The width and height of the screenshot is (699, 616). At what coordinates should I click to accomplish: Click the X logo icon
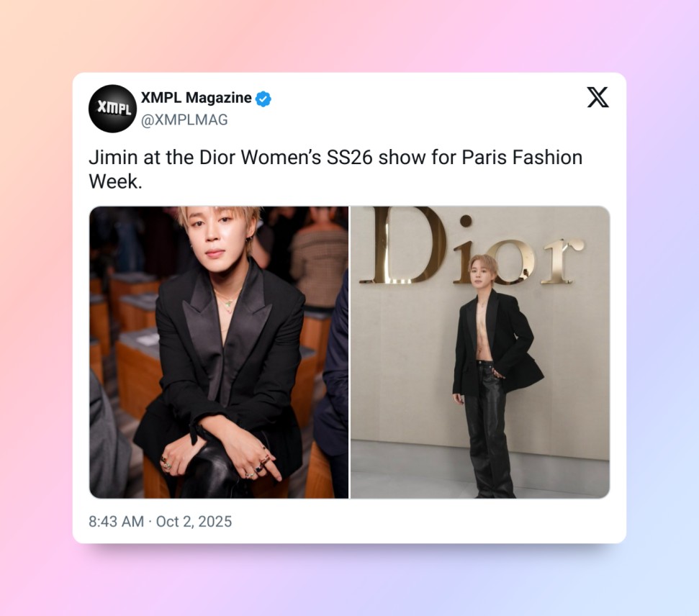597,97
